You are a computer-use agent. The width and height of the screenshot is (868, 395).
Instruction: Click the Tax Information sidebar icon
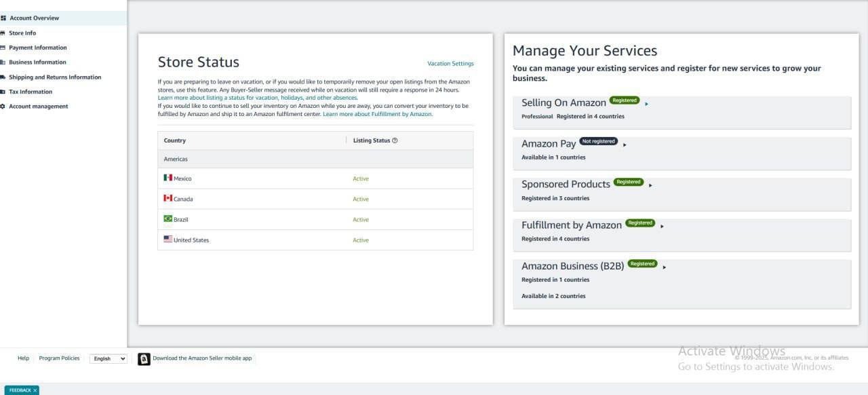point(3,92)
